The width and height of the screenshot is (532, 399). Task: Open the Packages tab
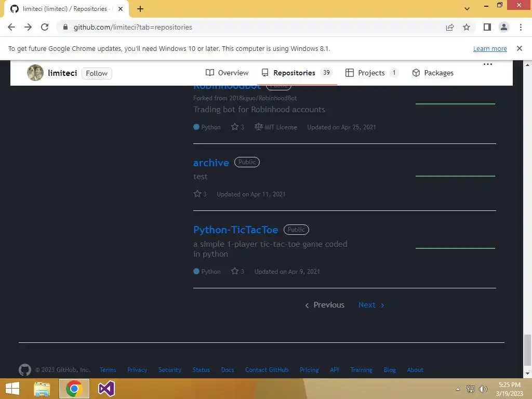[433, 73]
